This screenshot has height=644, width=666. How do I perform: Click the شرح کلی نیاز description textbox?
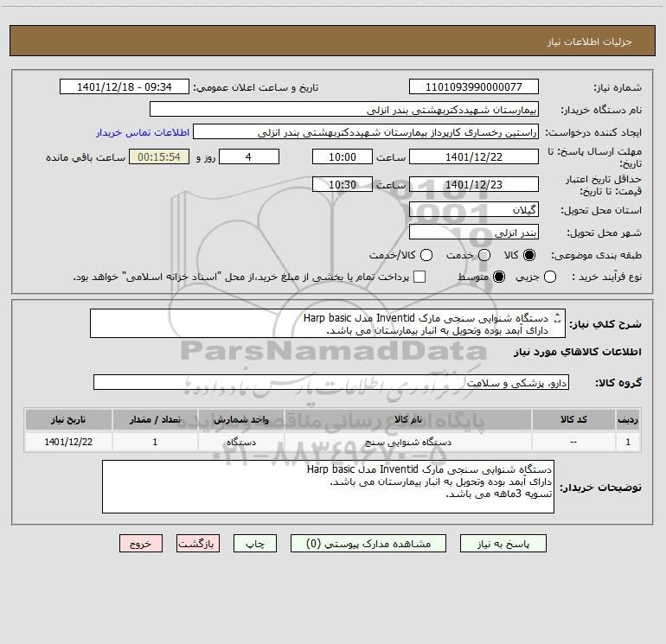click(x=328, y=323)
